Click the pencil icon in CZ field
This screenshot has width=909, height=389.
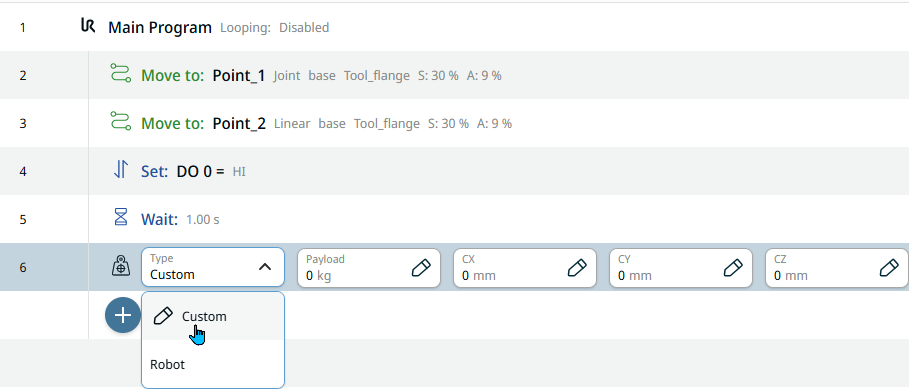click(889, 267)
